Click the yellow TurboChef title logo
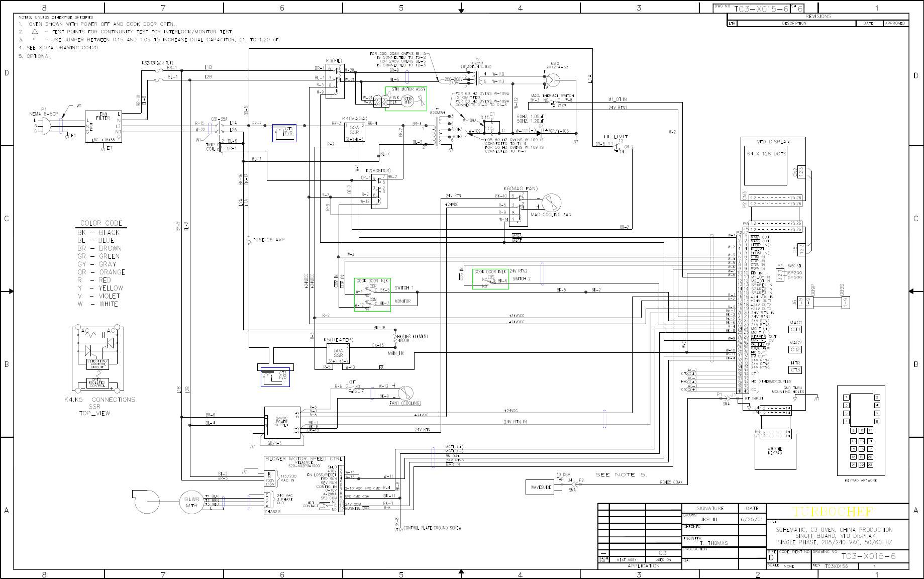The width and height of the screenshot is (924, 579). pyautogui.click(x=833, y=512)
